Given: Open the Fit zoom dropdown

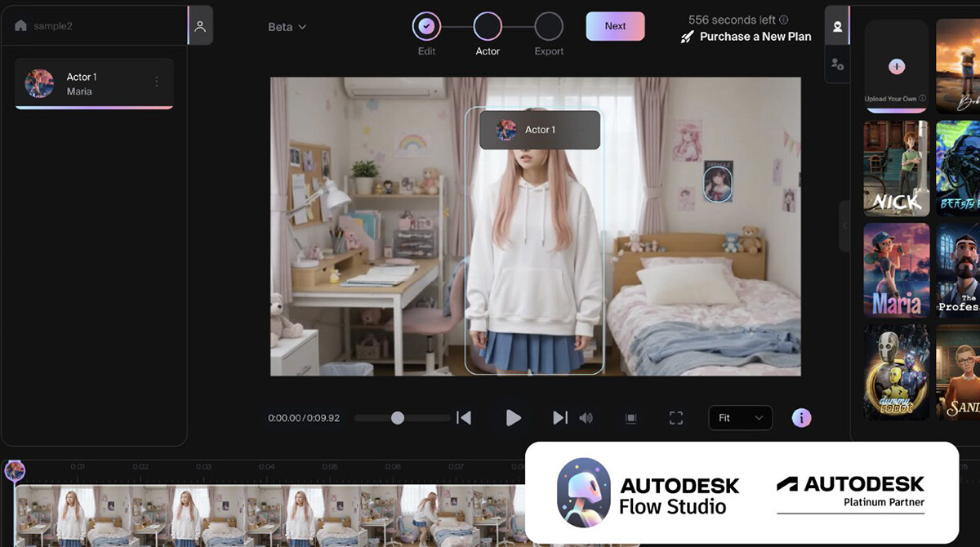Looking at the screenshot, I should tap(741, 418).
